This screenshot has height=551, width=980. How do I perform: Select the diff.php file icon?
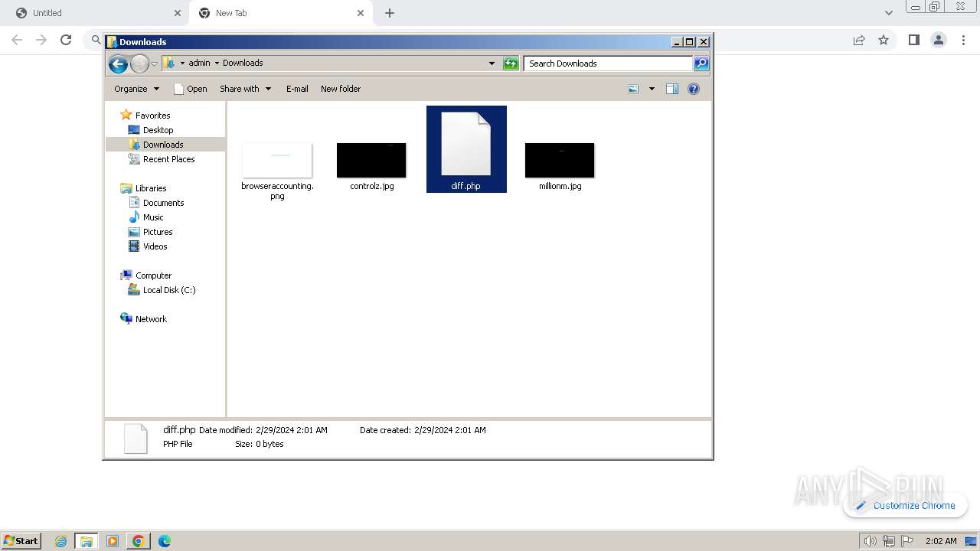coord(465,144)
